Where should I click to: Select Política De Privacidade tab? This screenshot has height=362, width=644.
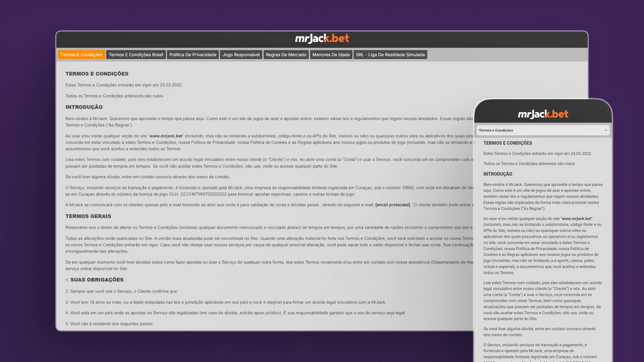click(x=193, y=54)
